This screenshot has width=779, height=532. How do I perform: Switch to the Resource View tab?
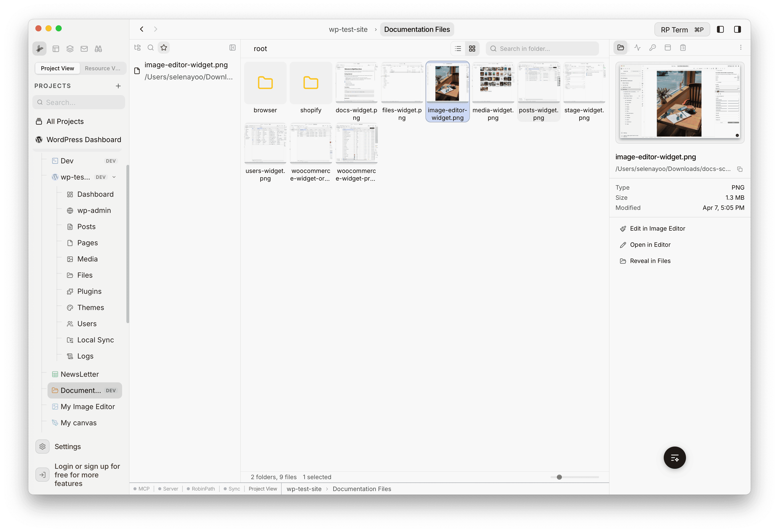point(103,68)
